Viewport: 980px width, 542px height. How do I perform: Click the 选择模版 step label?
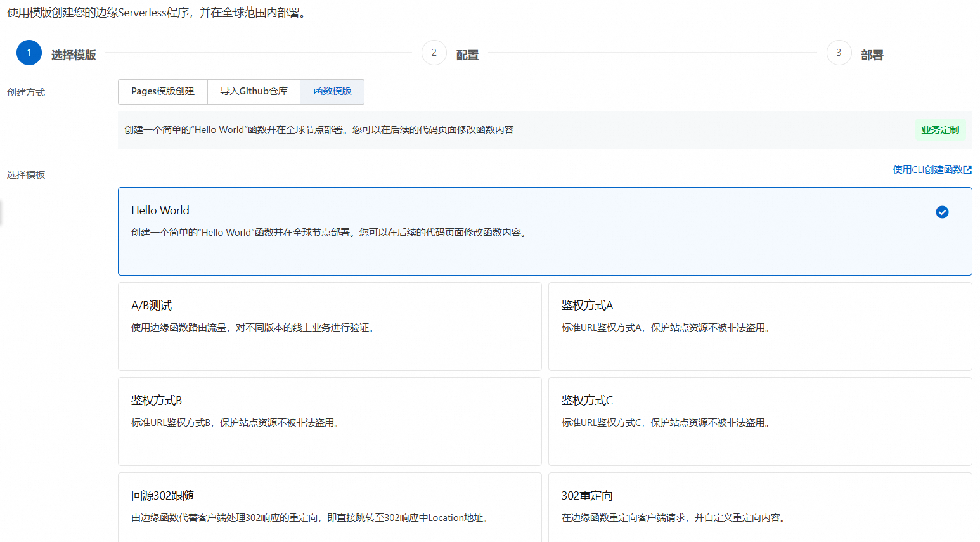[x=74, y=55]
